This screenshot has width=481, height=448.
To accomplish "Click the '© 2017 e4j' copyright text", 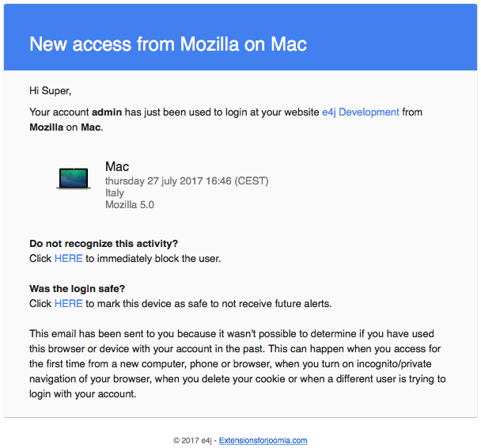I will [x=193, y=440].
